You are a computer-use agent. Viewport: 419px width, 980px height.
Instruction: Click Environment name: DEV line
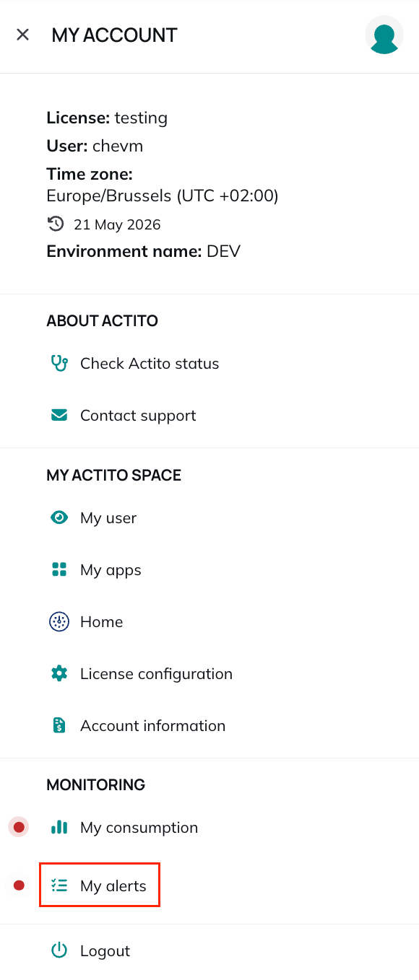click(x=143, y=251)
